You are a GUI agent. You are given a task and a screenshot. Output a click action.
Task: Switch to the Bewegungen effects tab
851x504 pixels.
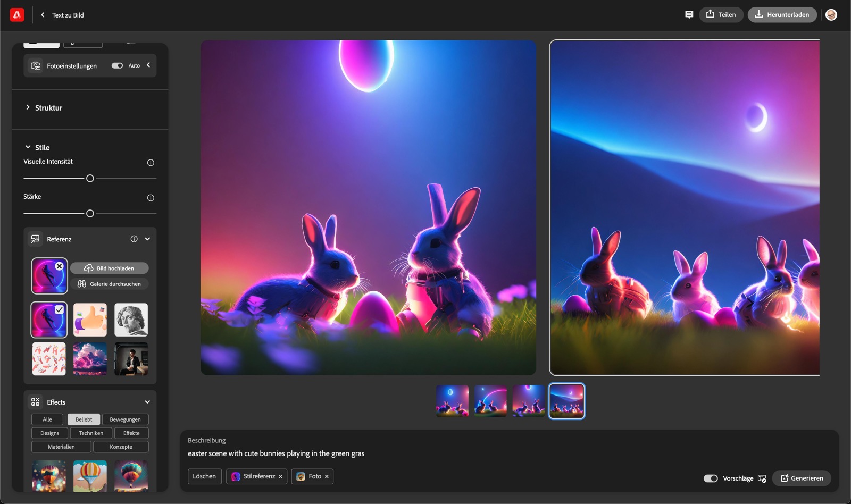[x=126, y=419]
